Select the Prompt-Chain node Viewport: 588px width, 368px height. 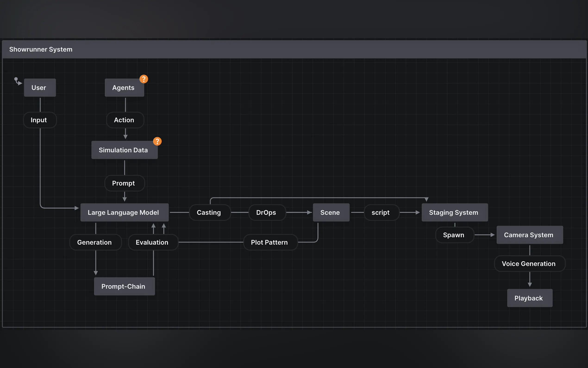(124, 286)
